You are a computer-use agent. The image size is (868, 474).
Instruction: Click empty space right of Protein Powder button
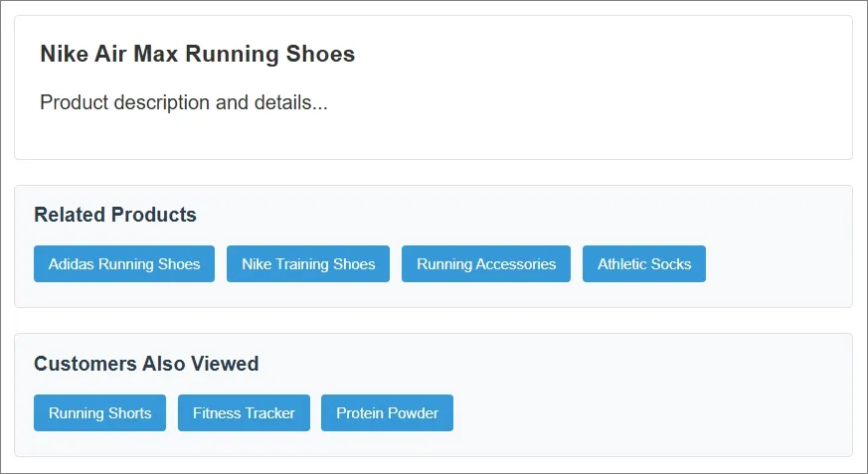point(646,413)
